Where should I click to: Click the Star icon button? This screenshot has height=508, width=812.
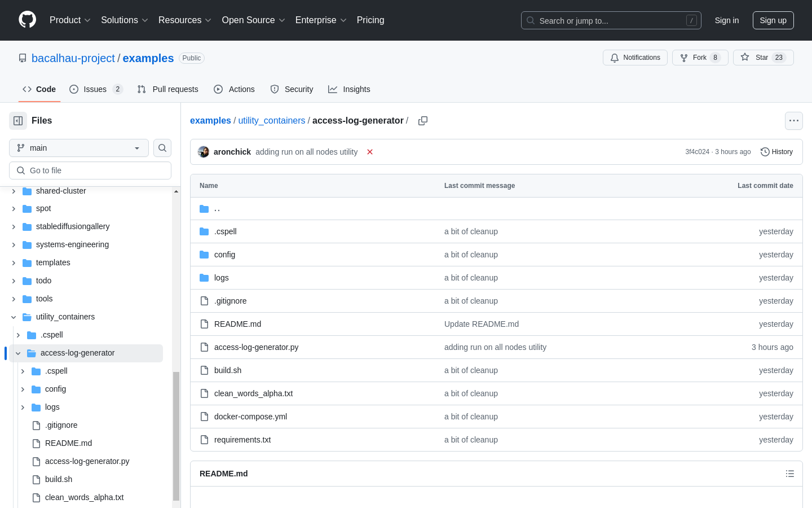click(x=764, y=58)
